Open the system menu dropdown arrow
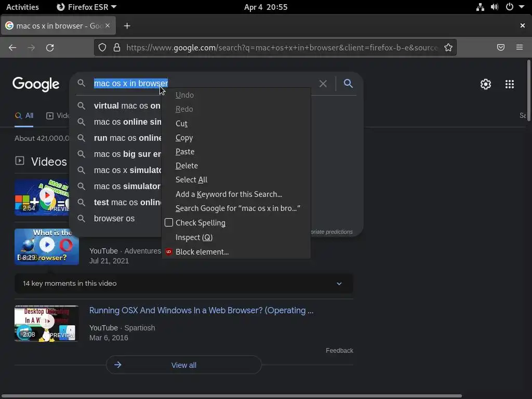The image size is (532, 399). (522, 7)
